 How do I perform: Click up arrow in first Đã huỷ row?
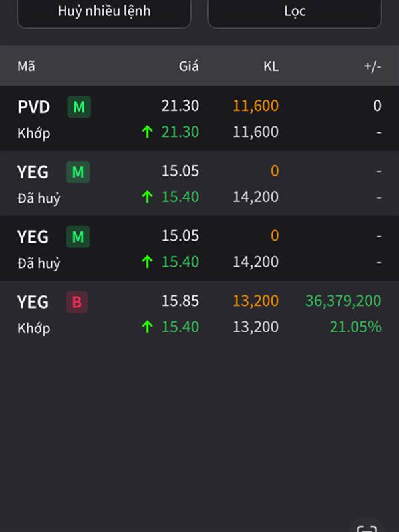147,197
